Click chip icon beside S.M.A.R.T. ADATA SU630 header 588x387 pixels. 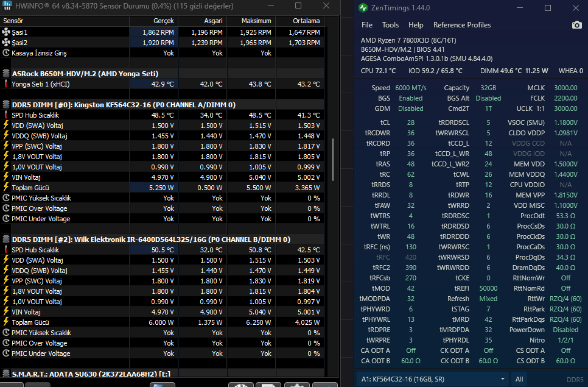[6, 374]
